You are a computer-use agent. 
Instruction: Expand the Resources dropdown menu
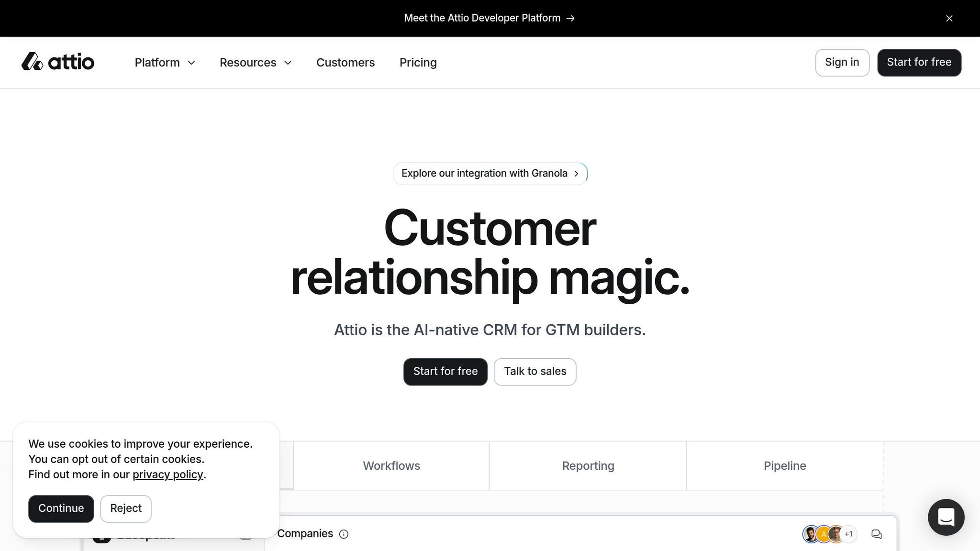tap(256, 63)
